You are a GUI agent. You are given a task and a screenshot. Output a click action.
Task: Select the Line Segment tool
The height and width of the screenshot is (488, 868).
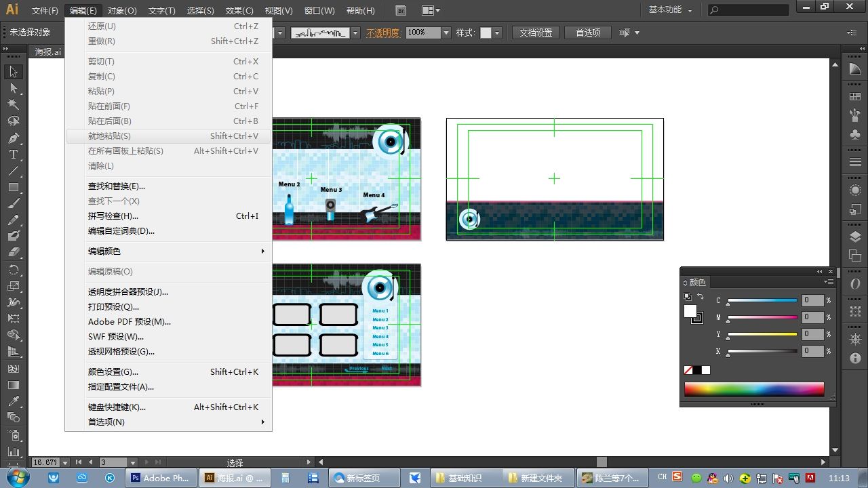point(14,171)
